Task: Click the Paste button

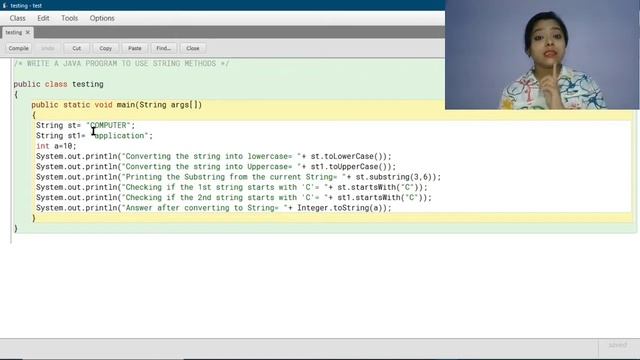Action: (134, 48)
